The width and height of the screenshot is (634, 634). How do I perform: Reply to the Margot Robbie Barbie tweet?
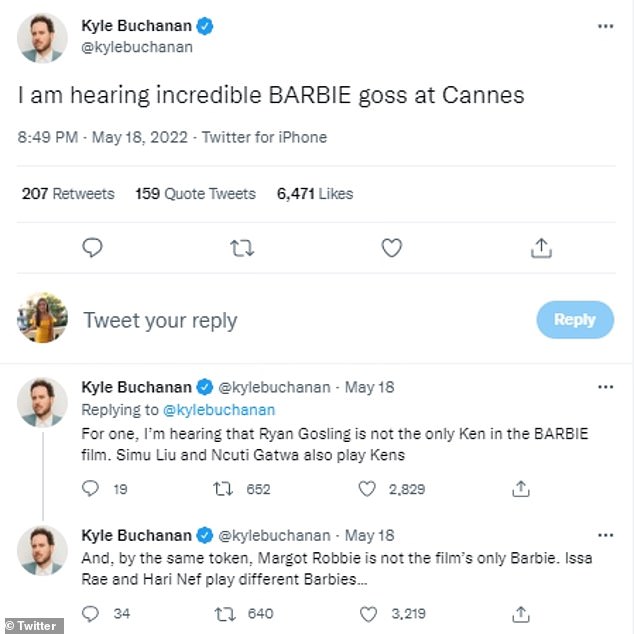pos(91,613)
